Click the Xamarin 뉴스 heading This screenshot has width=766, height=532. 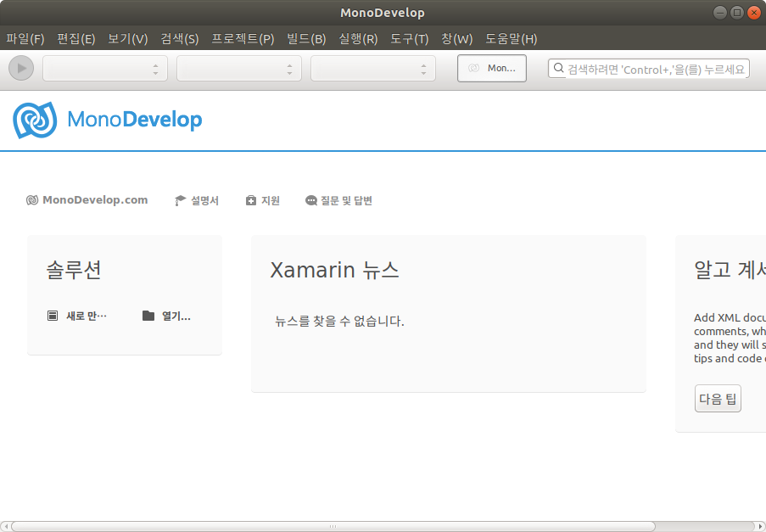pyautogui.click(x=334, y=270)
